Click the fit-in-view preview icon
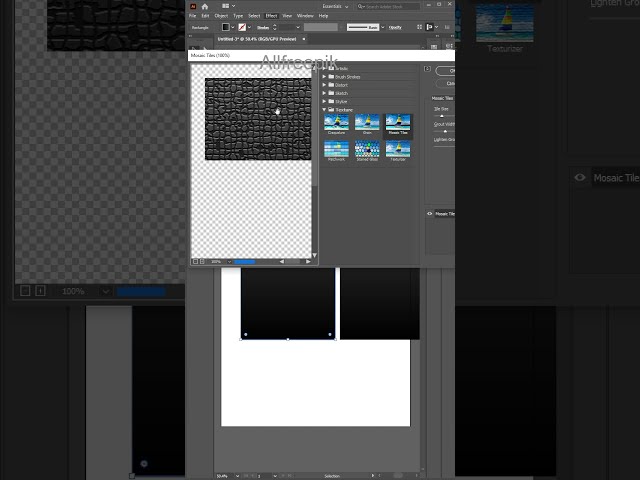This screenshot has height=480, width=640. click(195, 262)
